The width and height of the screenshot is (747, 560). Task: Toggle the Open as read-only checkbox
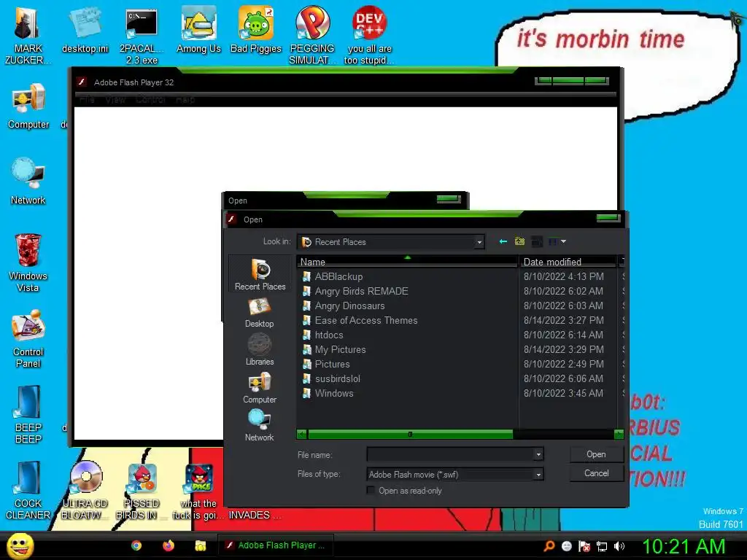click(371, 491)
